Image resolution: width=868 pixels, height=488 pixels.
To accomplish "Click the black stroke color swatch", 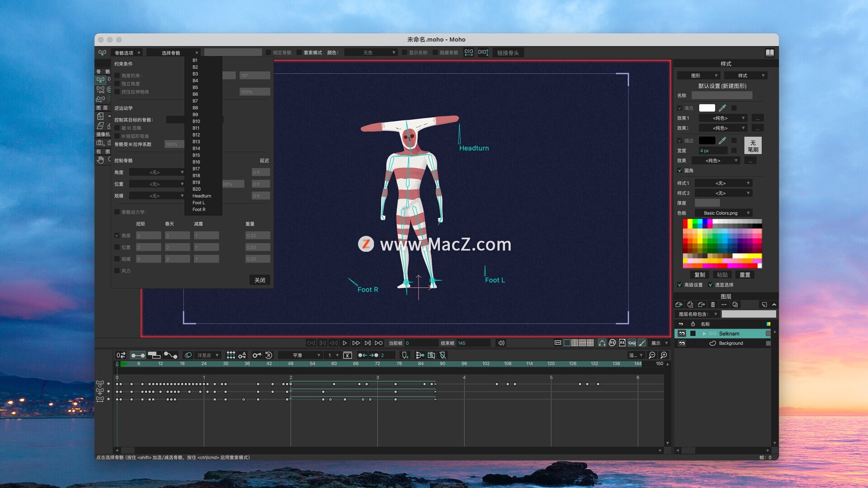I will 707,141.
